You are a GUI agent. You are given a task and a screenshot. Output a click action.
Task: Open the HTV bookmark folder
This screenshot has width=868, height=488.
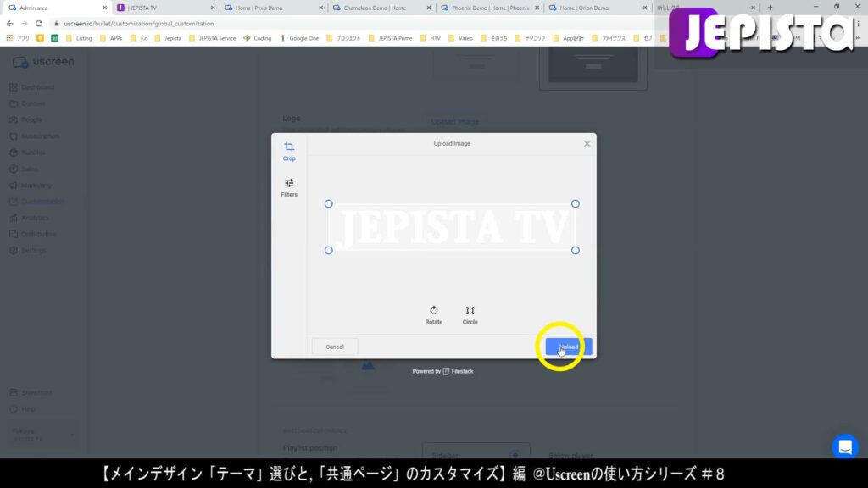point(430,38)
